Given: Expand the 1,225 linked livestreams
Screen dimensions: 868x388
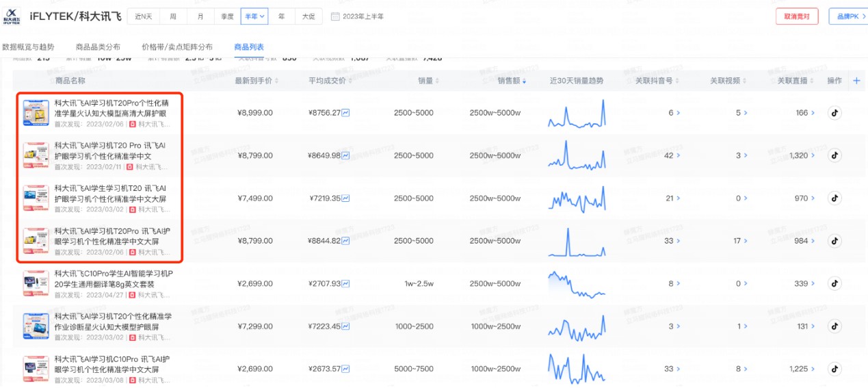Looking at the screenshot, I should pos(803,369).
